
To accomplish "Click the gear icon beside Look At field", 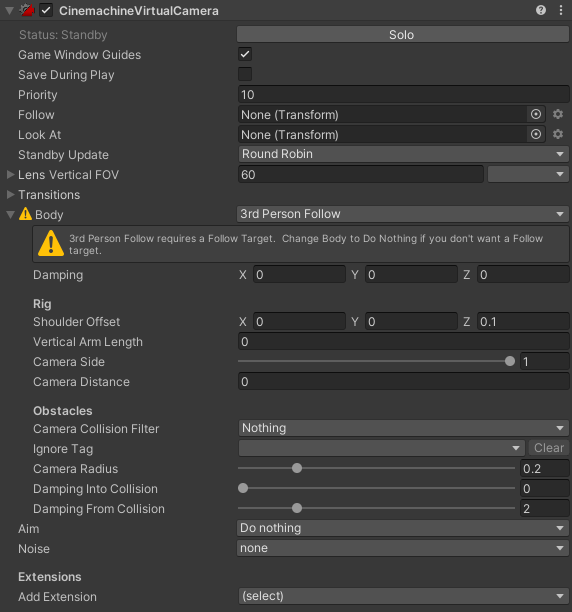I will [558, 134].
